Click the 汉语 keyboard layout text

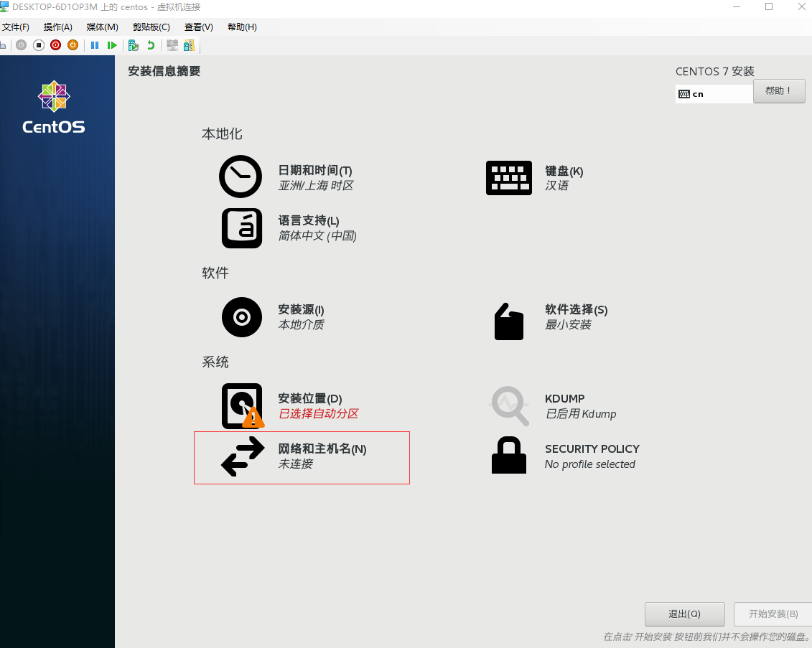[556, 185]
